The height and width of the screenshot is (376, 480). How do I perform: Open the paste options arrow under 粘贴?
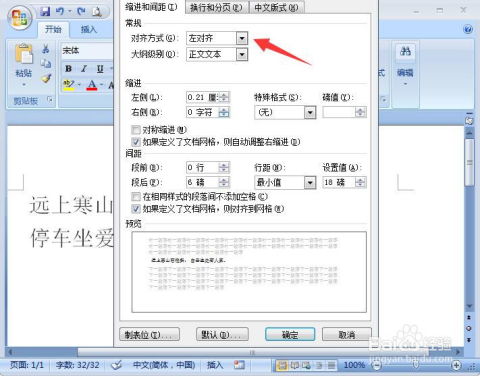24,85
